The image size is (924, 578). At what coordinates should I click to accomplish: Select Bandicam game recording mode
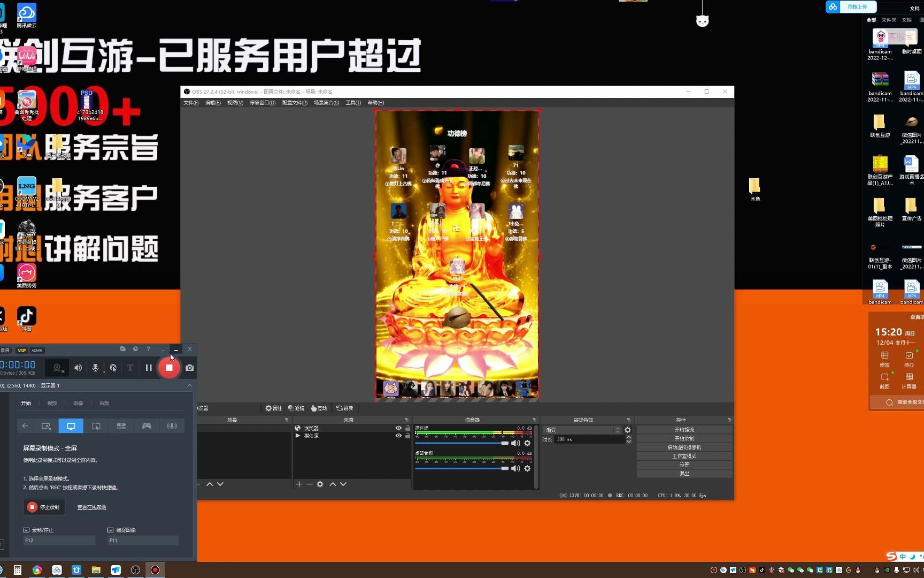point(147,426)
